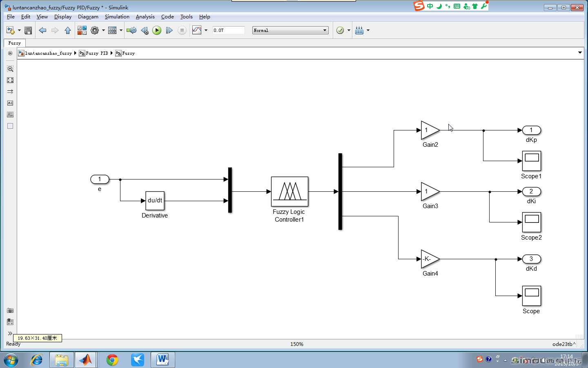Run the simulation with the green play button
The image size is (588, 368).
[x=157, y=30]
